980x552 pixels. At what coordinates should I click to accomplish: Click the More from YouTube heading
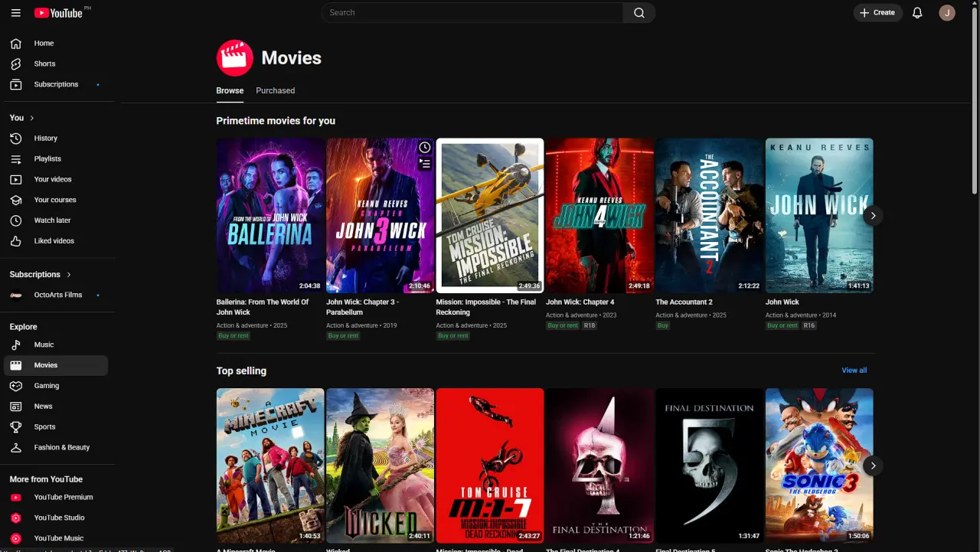(x=46, y=479)
